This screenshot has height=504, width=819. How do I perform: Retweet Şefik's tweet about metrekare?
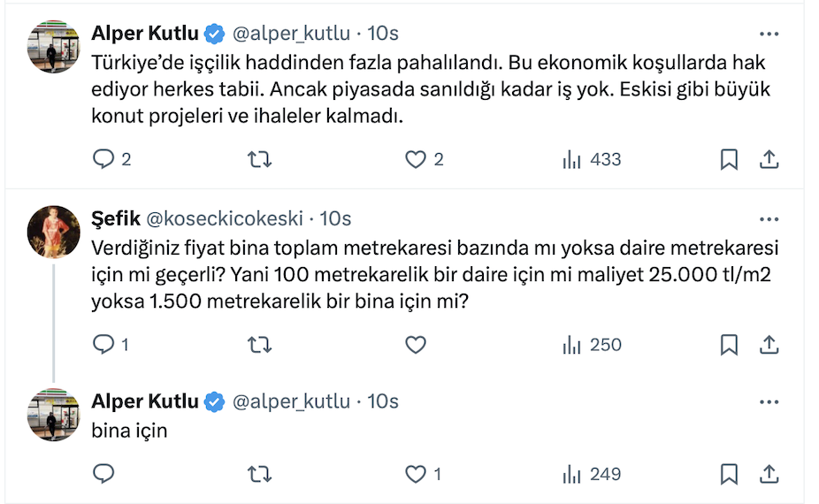[258, 345]
